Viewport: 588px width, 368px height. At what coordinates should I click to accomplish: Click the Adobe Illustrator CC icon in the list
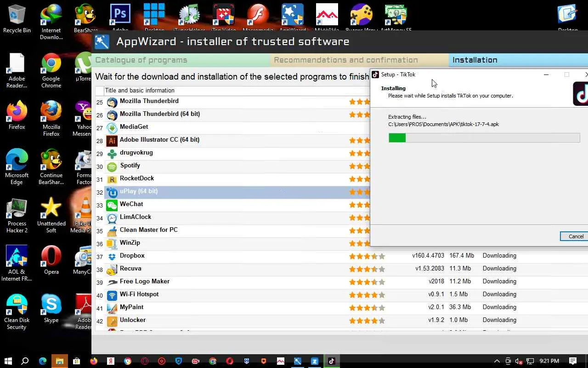pyautogui.click(x=112, y=141)
